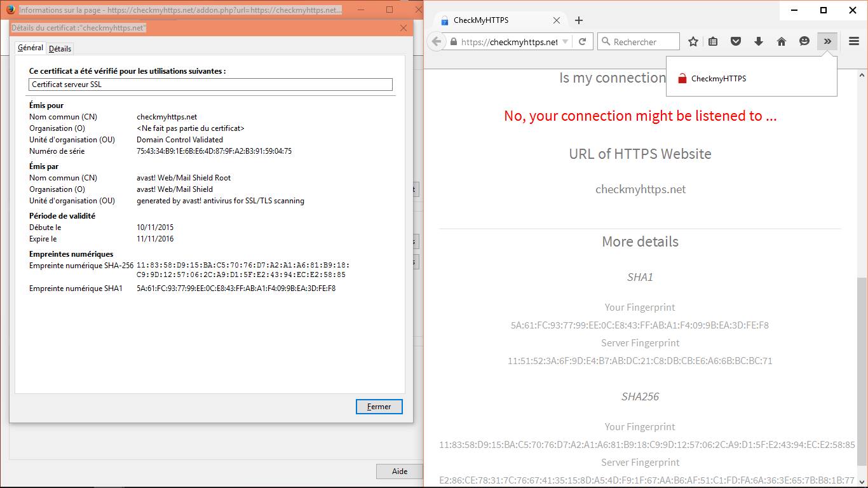Open the URL history dropdown arrow
This screenshot has width=868, height=488.
565,42
